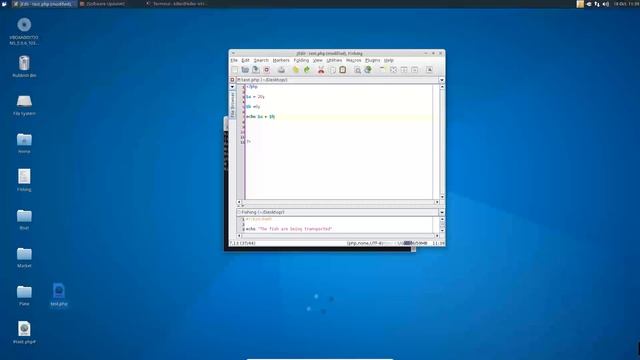Image resolution: width=640 pixels, height=360 pixels.
Task: Click the upper editor horizontal scrollbar
Action: [338, 202]
